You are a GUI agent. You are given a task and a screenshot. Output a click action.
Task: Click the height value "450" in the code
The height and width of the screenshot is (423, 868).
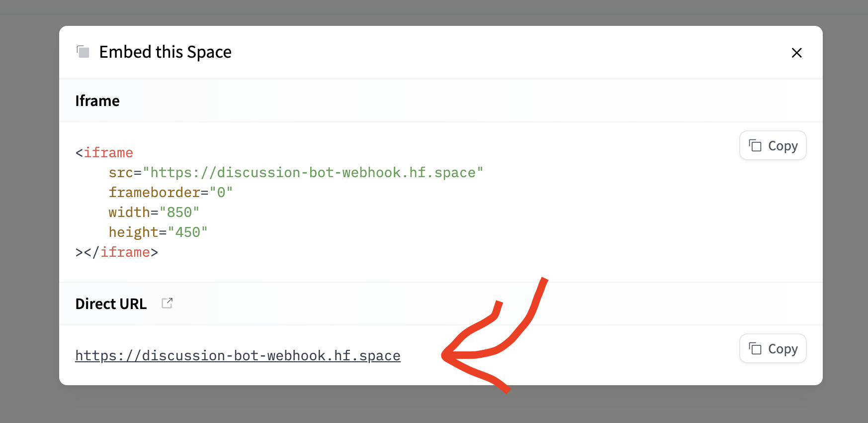tap(187, 232)
